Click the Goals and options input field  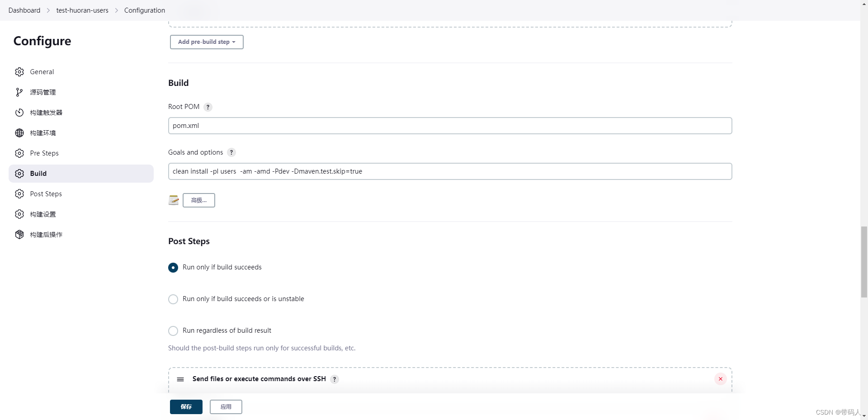450,171
